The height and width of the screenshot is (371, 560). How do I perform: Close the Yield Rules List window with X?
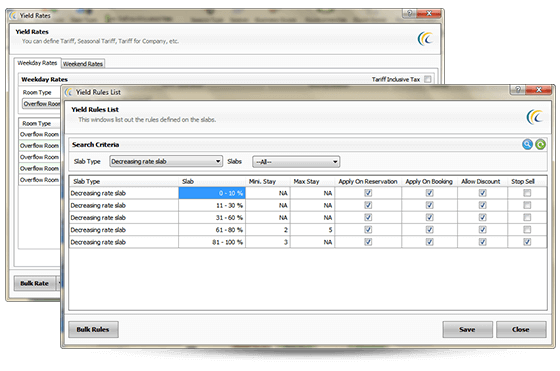click(x=539, y=89)
